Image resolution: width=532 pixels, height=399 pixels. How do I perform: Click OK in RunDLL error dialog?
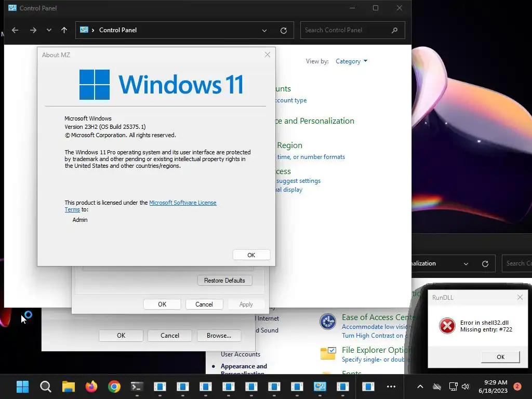(500, 357)
